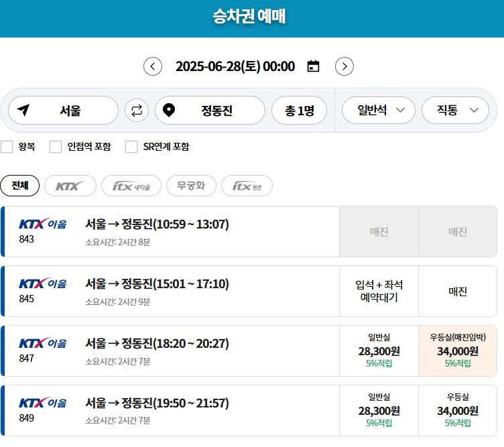The height and width of the screenshot is (447, 504).
Task: Click train number 843
Action: (x=26, y=239)
